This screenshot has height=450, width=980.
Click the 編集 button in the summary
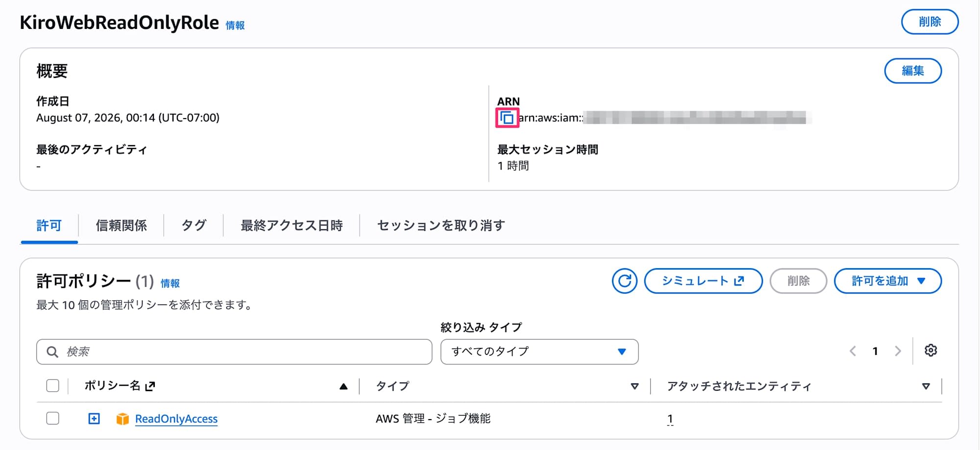point(913,71)
